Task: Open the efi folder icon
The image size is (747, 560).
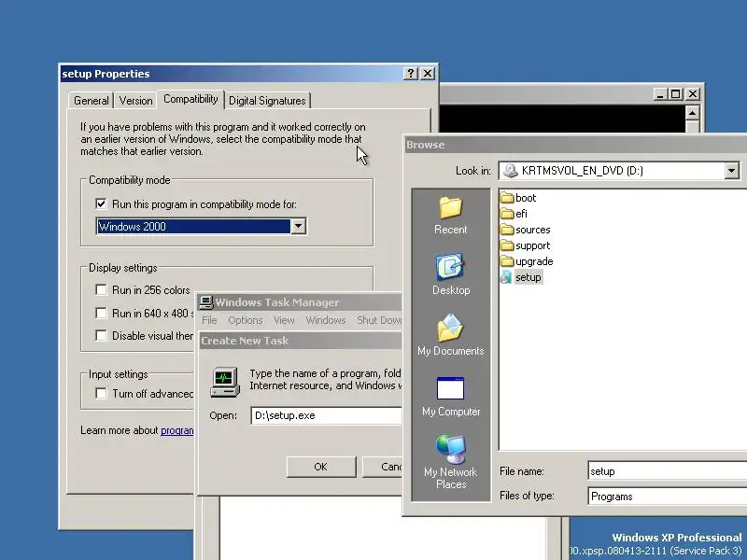Action: click(507, 214)
